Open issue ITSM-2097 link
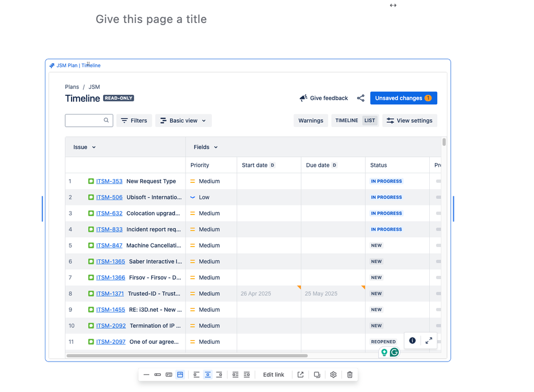Screen dimensions: 534x392 point(111,342)
